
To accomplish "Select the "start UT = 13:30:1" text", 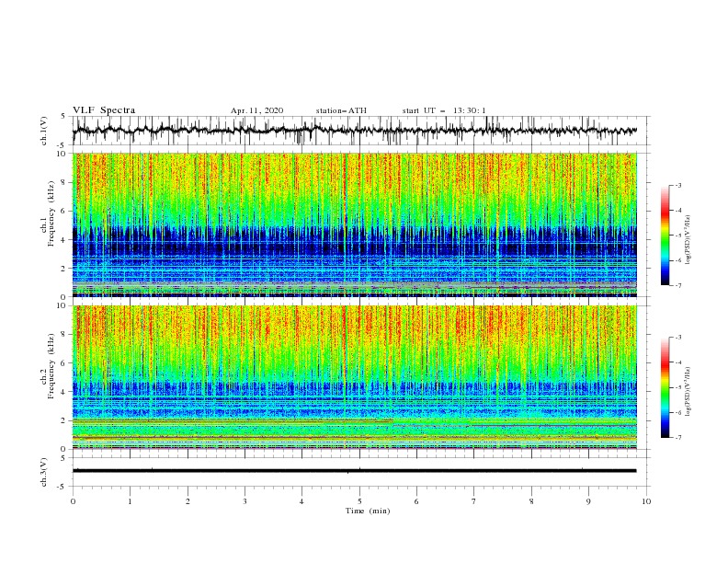I will tap(444, 110).
